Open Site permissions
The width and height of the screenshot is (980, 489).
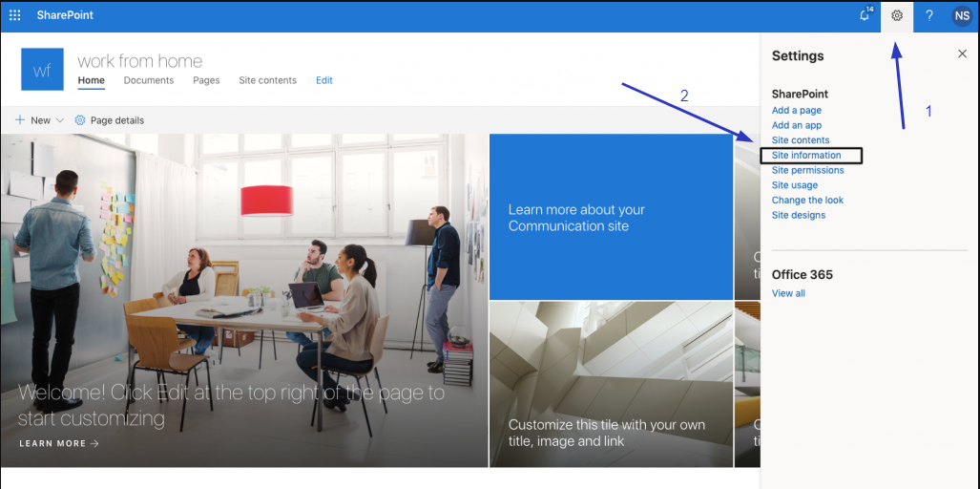pyautogui.click(x=808, y=170)
